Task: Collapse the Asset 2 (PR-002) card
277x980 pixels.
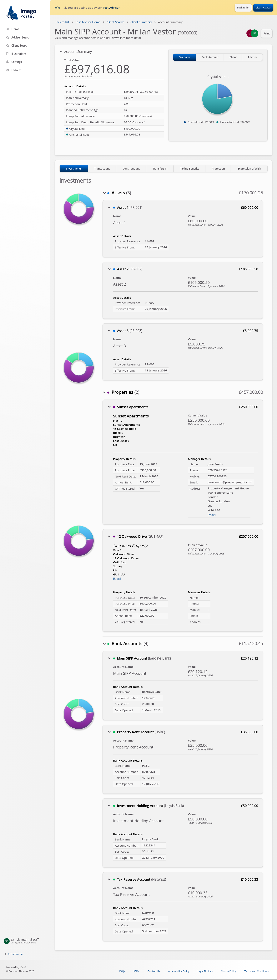Action: [109, 269]
